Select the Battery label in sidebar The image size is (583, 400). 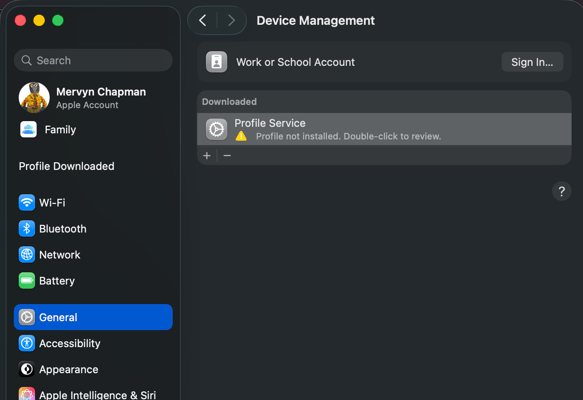57,281
